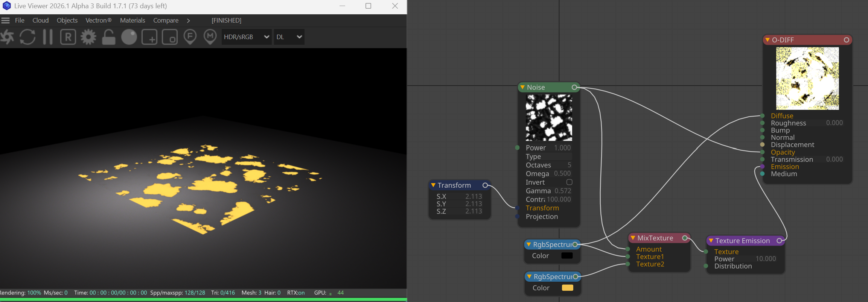Open render settings gear icon
Screen dimensions: 868x302
click(88, 37)
